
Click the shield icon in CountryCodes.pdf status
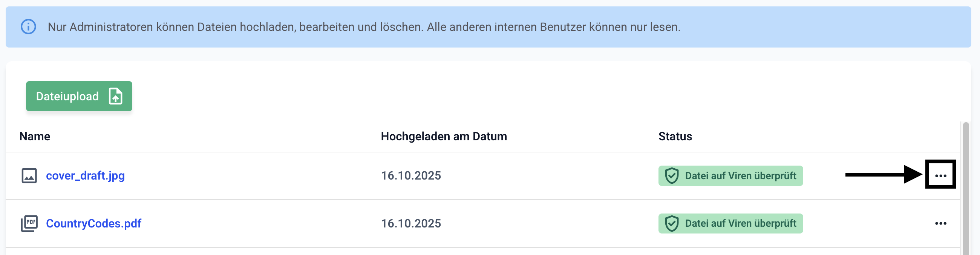[x=672, y=223]
